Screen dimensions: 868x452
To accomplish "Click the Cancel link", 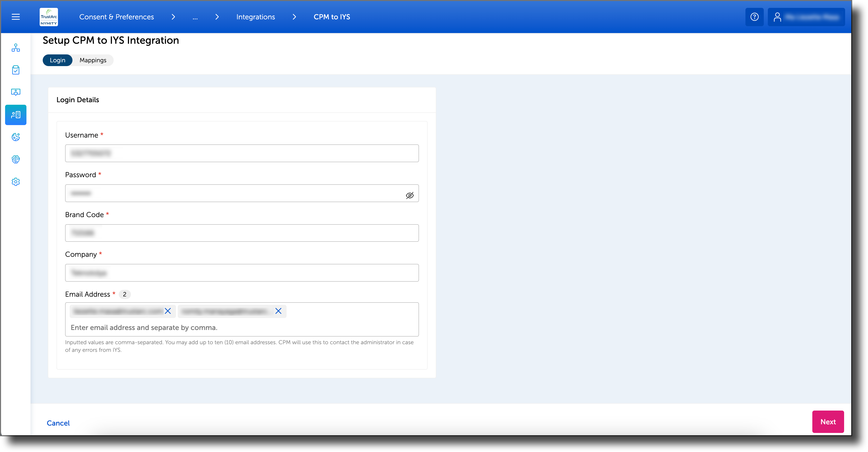I will tap(58, 423).
